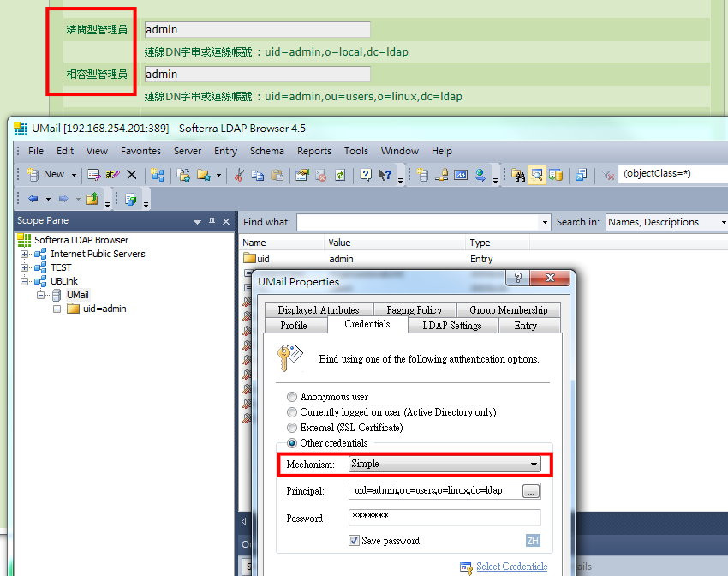Select Softerra LDAP Browser root node
728x576 pixels.
click(81, 240)
